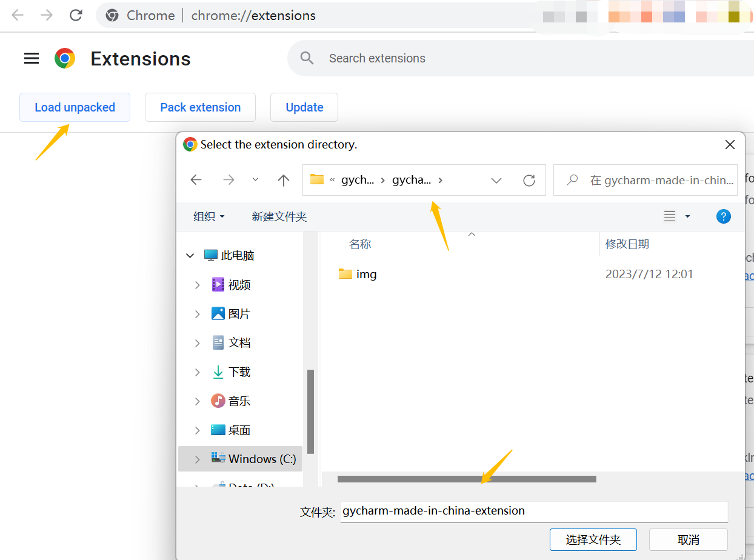Viewport: 754px width, 560px height.
Task: Click the gycha... path segment
Action: coord(412,180)
